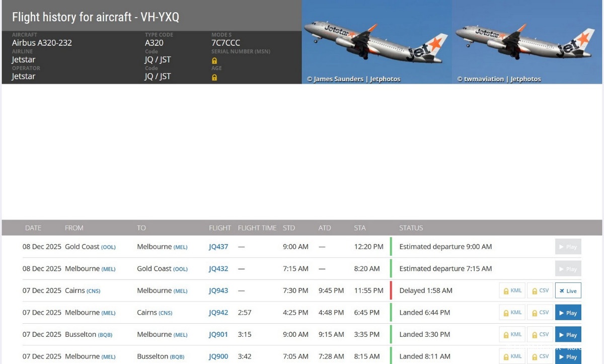Play the JQ901 flight from Busselton
The height and width of the screenshot is (364, 604).
(x=568, y=334)
